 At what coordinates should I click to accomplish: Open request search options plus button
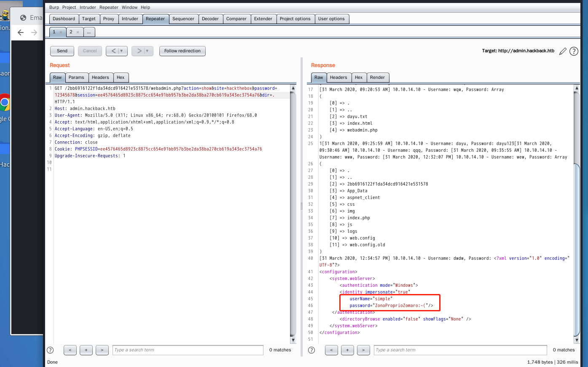[x=86, y=350]
